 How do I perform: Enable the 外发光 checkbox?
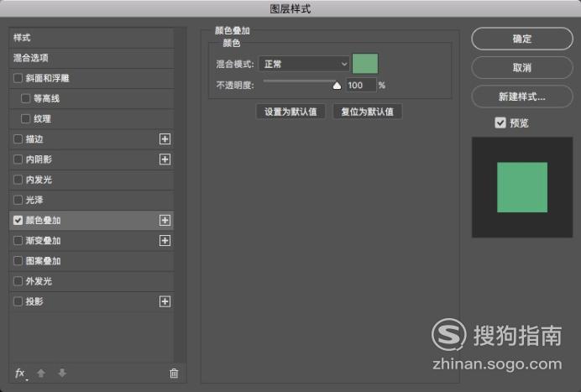click(18, 281)
